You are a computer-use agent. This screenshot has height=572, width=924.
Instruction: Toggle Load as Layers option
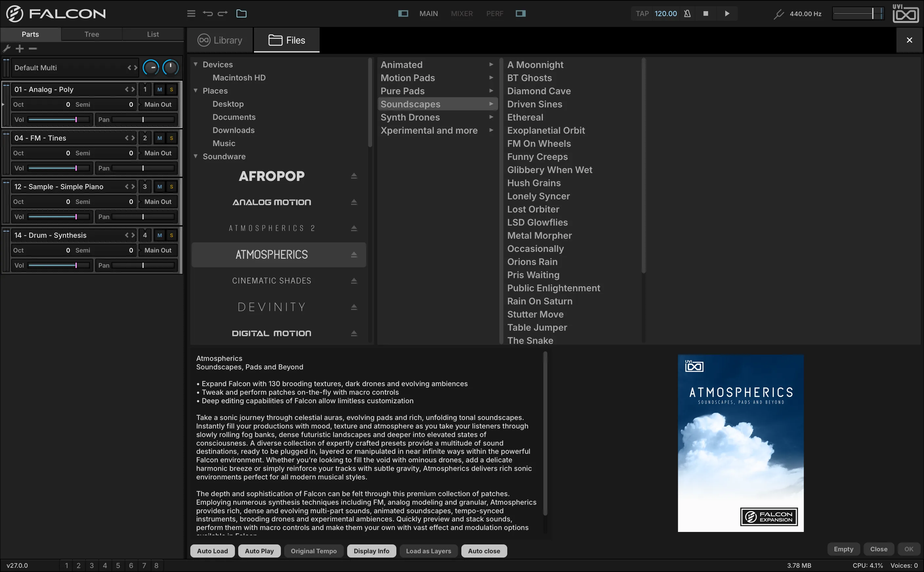429,551
